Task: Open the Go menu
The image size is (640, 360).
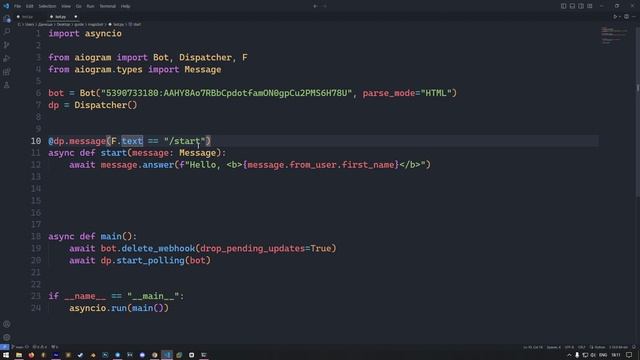Action: [78, 6]
